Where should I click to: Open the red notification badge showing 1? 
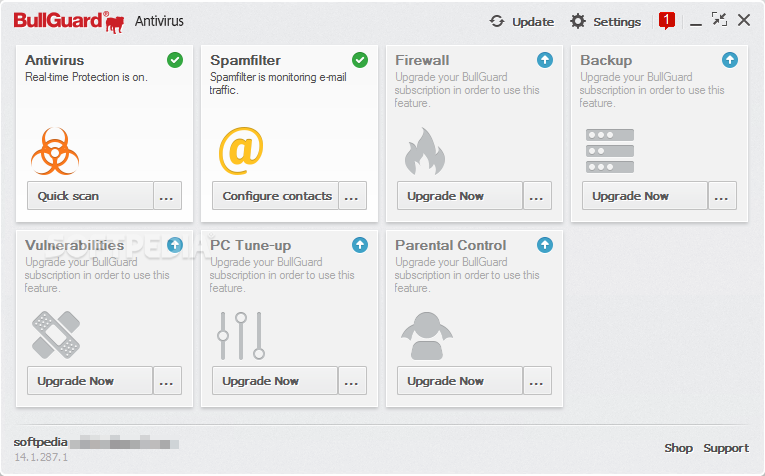click(666, 21)
